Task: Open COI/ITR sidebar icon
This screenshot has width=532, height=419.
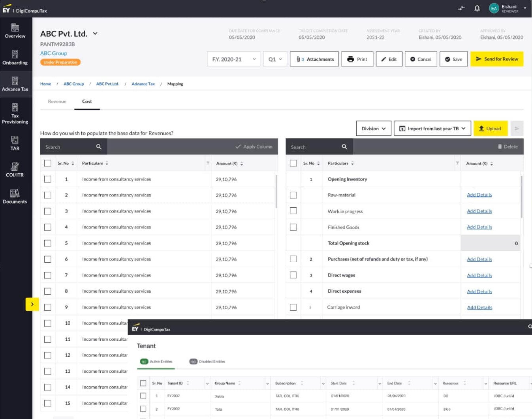Action: tap(15, 169)
